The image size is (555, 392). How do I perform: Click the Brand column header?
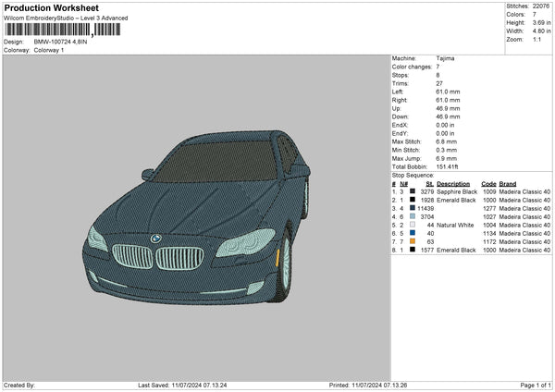point(509,182)
